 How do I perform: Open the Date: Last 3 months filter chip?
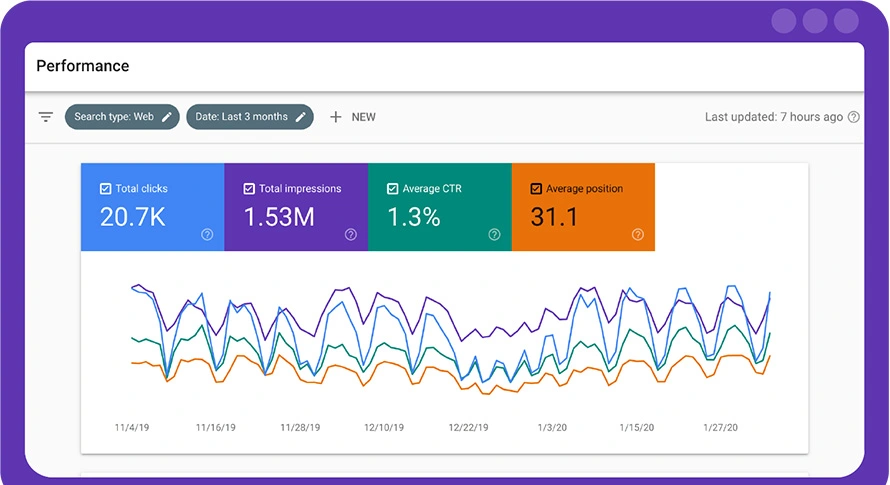(x=241, y=117)
